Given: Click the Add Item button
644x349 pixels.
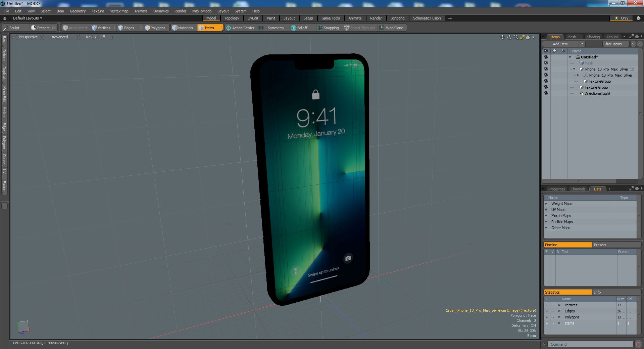Looking at the screenshot, I should (560, 44).
